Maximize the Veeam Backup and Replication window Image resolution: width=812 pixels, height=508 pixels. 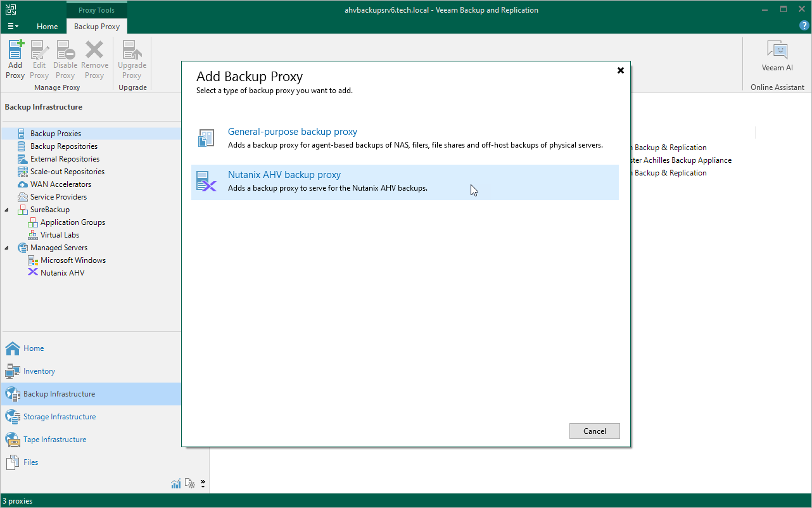tap(783, 10)
